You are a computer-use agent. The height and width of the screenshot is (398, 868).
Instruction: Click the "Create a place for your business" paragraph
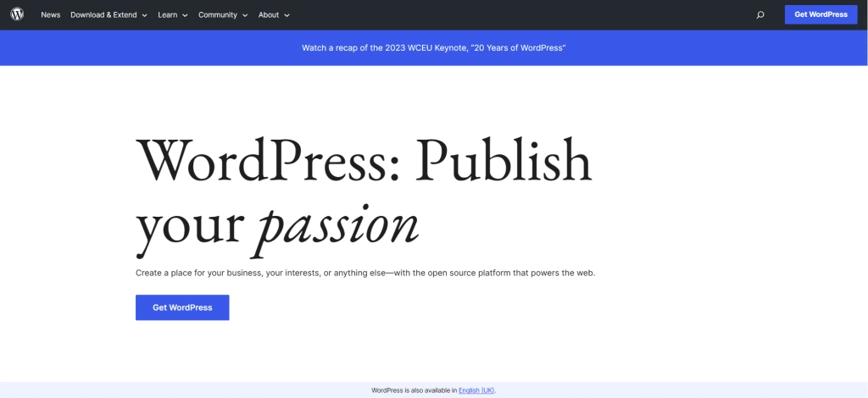[365, 273]
